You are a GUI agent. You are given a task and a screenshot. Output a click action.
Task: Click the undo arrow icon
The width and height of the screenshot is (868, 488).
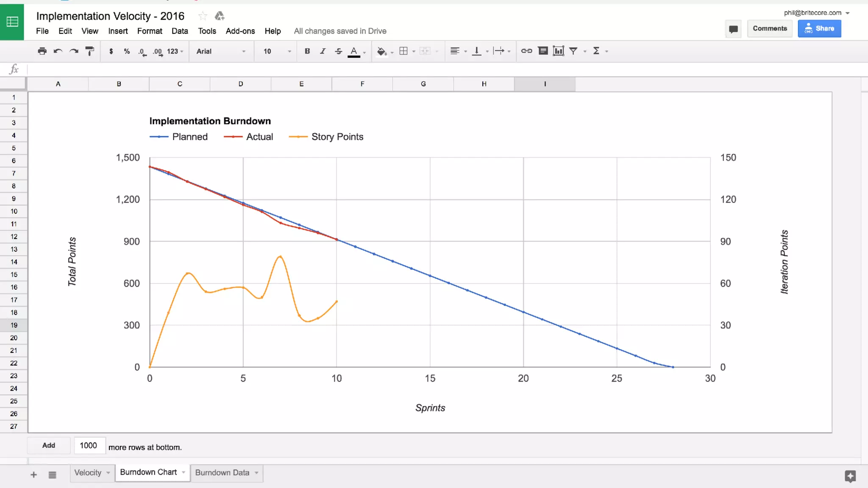tap(58, 51)
